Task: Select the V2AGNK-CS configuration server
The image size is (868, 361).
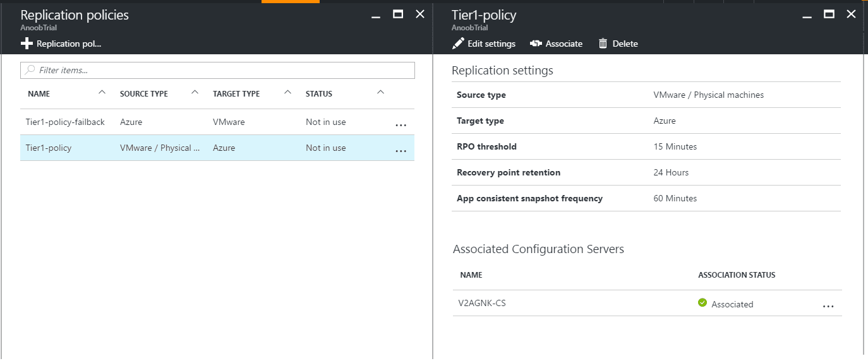Action: coord(482,303)
